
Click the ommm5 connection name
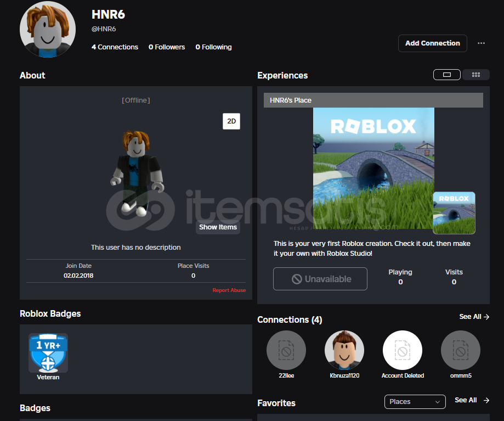[x=461, y=375]
